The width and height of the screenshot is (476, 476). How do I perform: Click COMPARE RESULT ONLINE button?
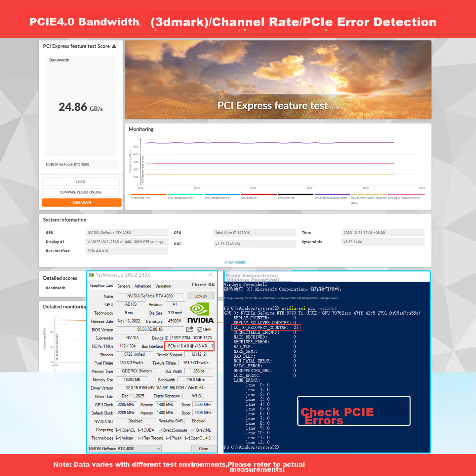[x=81, y=192]
